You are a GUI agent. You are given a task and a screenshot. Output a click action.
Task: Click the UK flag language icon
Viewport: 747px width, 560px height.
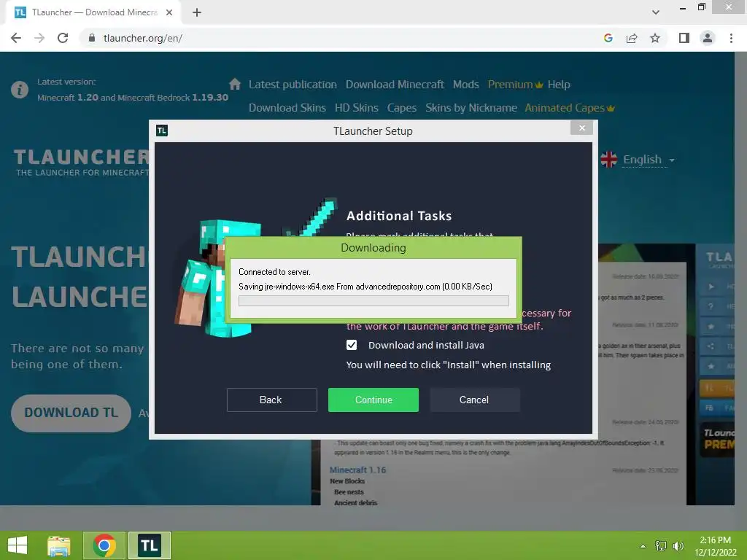click(x=609, y=160)
